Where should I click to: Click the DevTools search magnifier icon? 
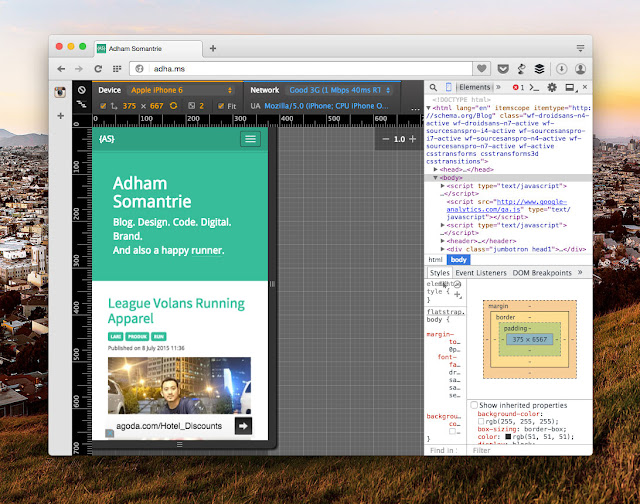(x=433, y=87)
